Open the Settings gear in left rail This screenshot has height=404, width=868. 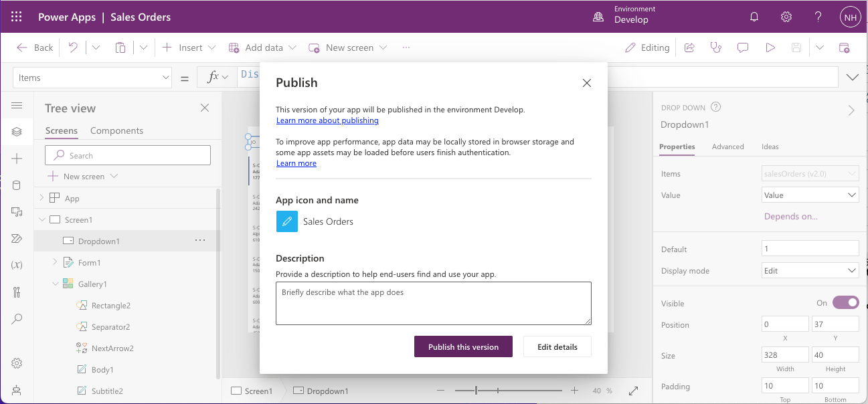17,363
